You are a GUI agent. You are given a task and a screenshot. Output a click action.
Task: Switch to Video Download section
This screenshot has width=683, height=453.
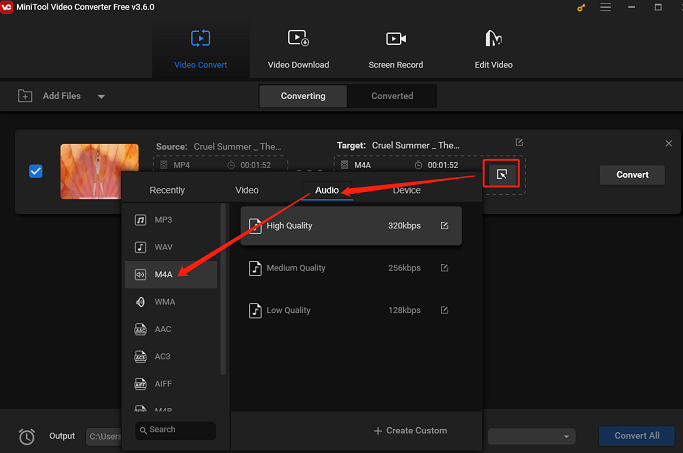point(298,50)
